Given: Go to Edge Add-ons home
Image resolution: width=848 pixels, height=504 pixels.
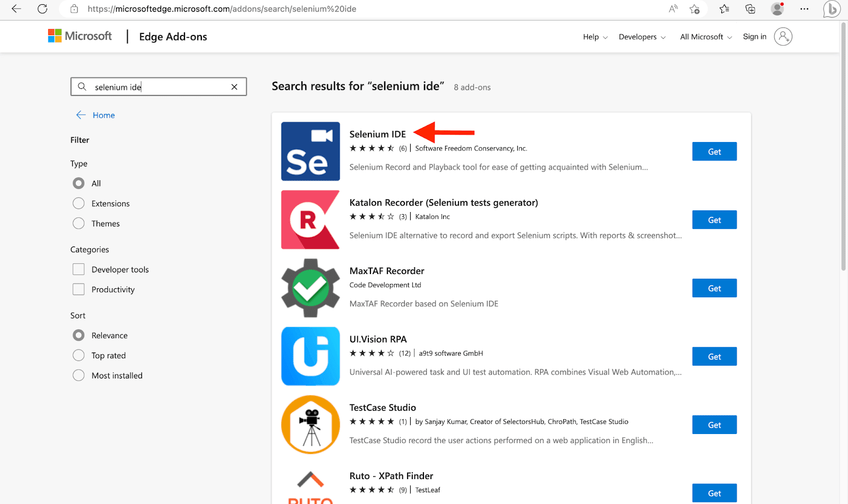Looking at the screenshot, I should [173, 37].
